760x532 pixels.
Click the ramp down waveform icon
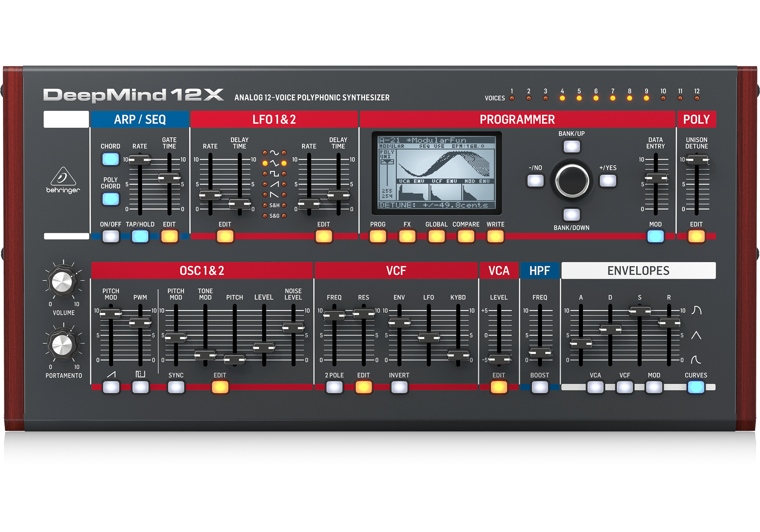pos(274,195)
